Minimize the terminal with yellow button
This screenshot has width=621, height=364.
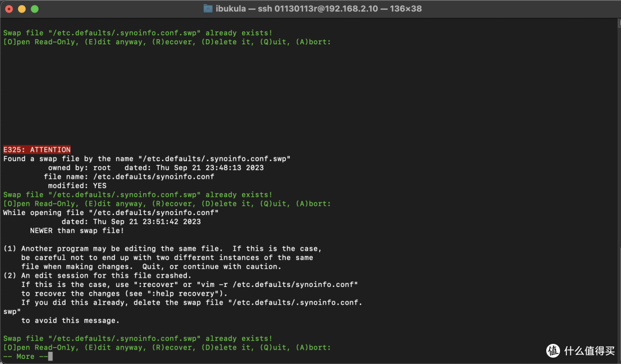click(22, 9)
